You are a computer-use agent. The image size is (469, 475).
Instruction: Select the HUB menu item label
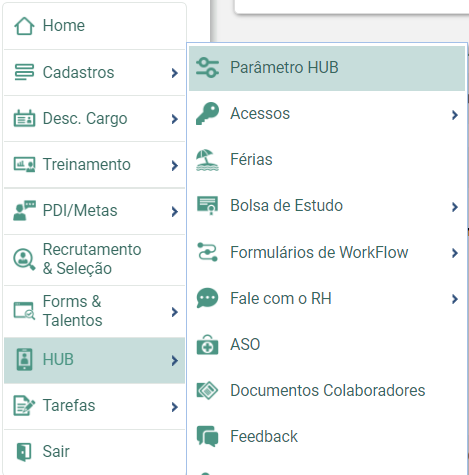click(58, 360)
